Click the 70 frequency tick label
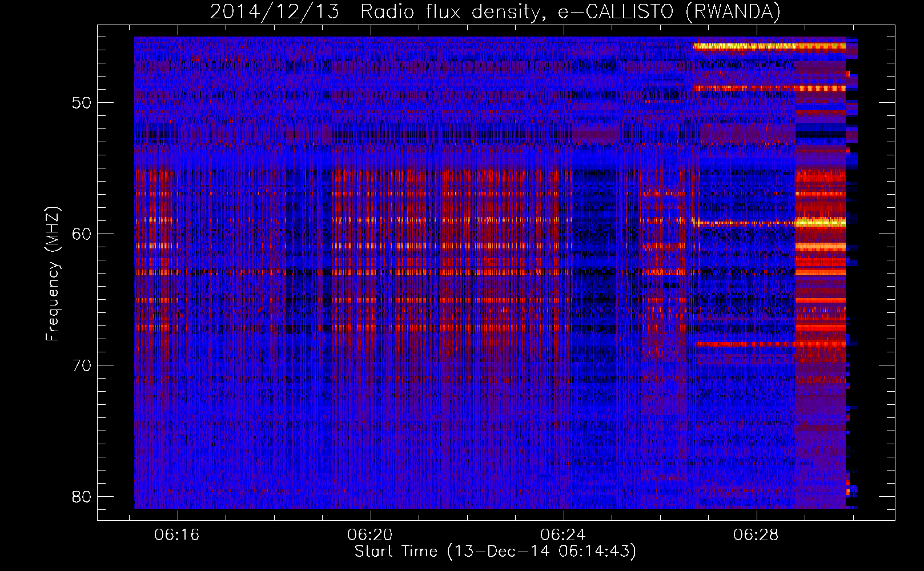 (x=82, y=365)
